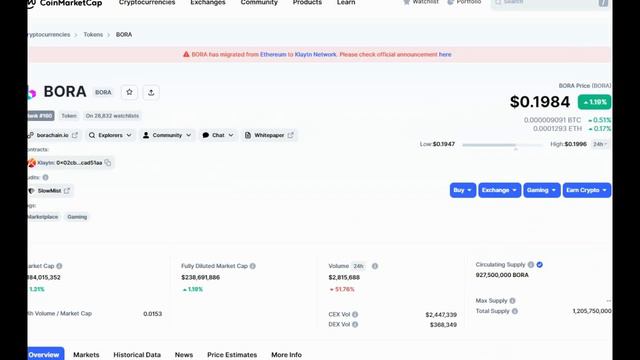Viewport: 640px width, 360px height.
Task: Show Volume info tooltip icon
Action: pos(375,266)
